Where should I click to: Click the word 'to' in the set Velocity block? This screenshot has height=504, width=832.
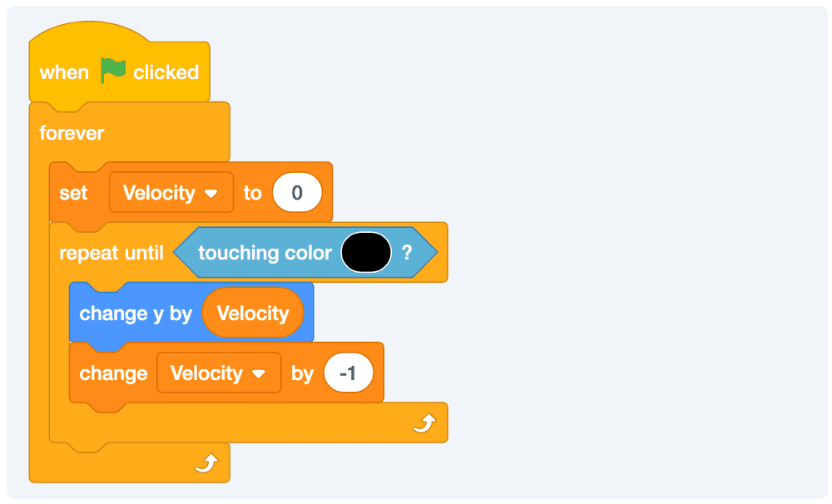pyautogui.click(x=252, y=193)
